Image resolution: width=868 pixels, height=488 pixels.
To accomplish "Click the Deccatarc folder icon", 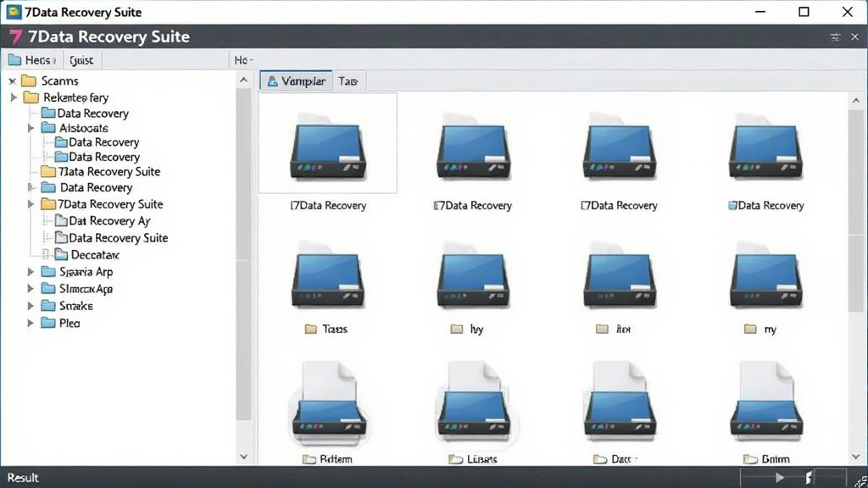I will pos(61,254).
